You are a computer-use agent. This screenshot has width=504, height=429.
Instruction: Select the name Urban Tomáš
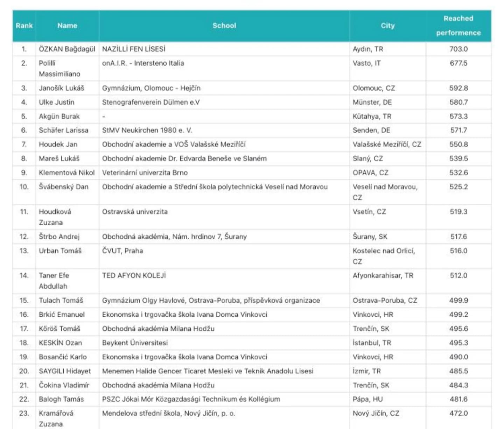pos(60,251)
